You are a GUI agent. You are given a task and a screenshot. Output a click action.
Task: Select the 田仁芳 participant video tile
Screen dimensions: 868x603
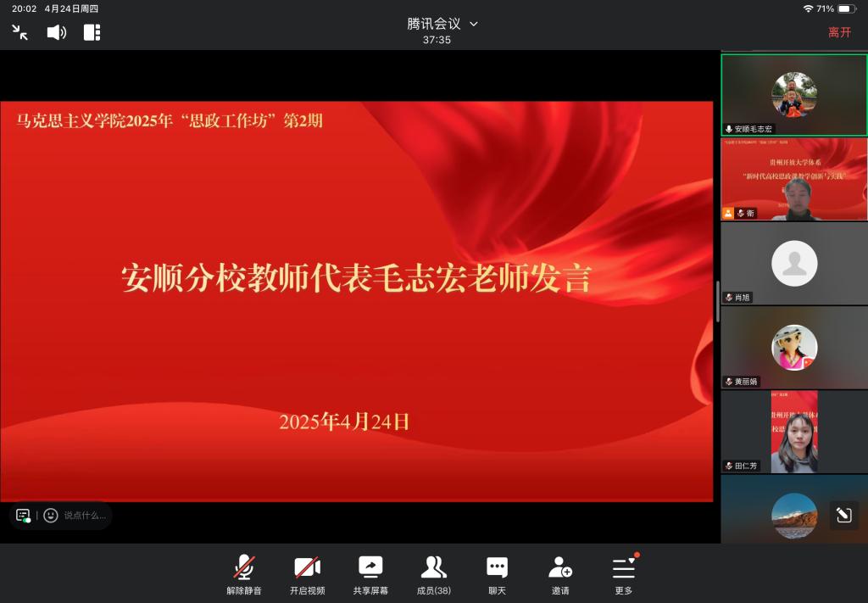(794, 432)
